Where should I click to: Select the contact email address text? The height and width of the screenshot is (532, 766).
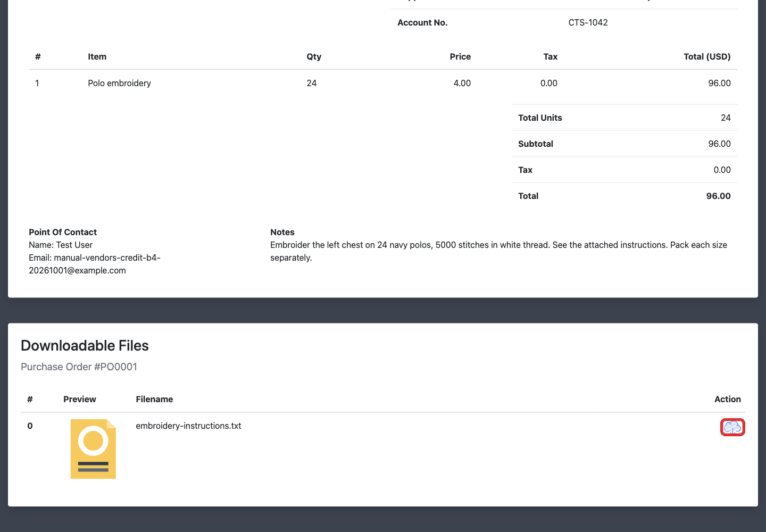pyautogui.click(x=95, y=264)
